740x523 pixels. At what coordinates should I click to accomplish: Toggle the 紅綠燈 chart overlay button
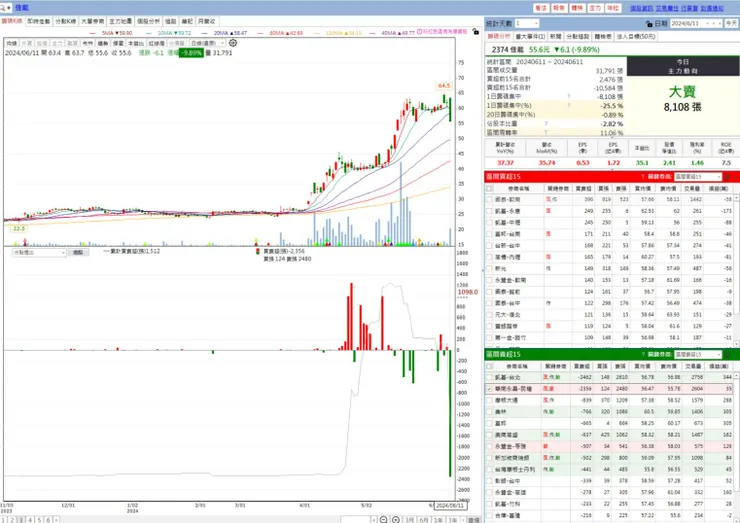point(156,43)
